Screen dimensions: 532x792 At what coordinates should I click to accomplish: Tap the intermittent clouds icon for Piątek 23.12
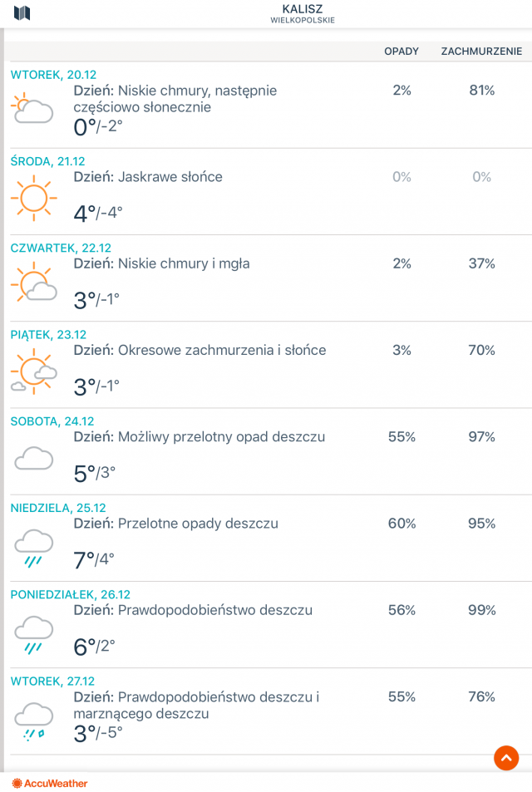click(34, 371)
